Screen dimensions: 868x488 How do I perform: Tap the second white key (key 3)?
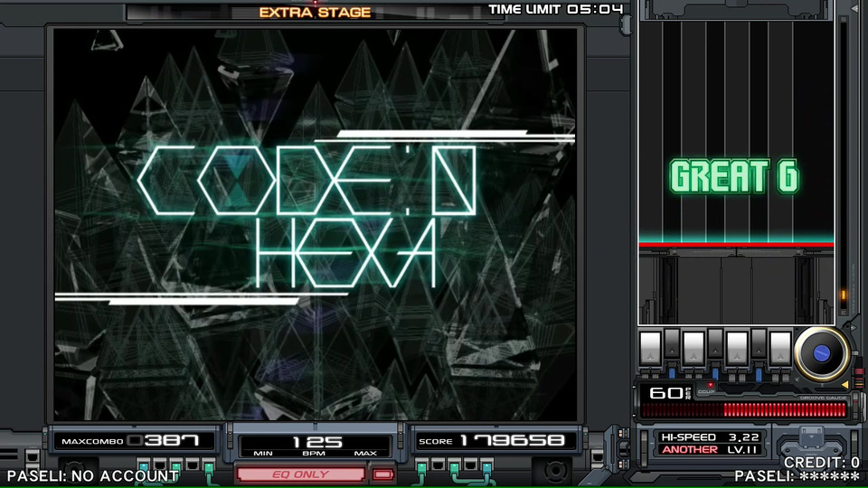(x=693, y=347)
